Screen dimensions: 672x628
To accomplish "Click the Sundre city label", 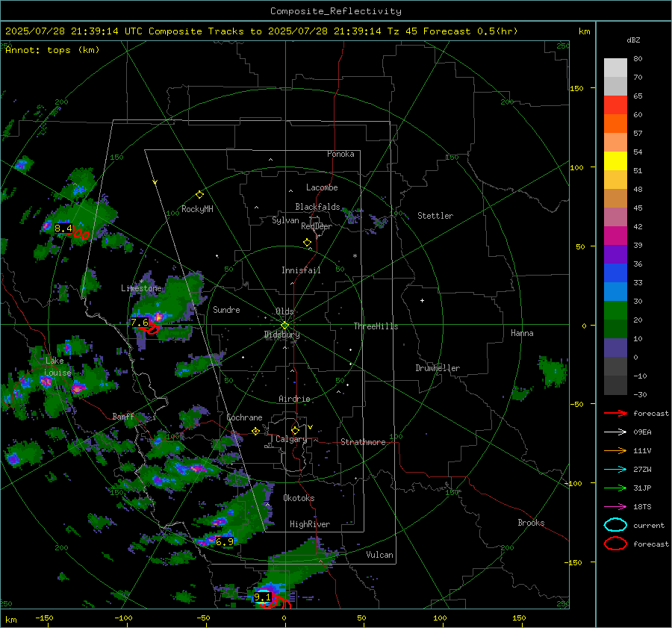I will pyautogui.click(x=226, y=310).
